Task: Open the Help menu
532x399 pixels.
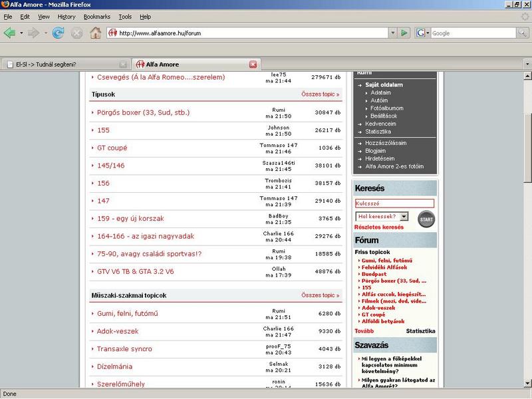Action: 145,17
